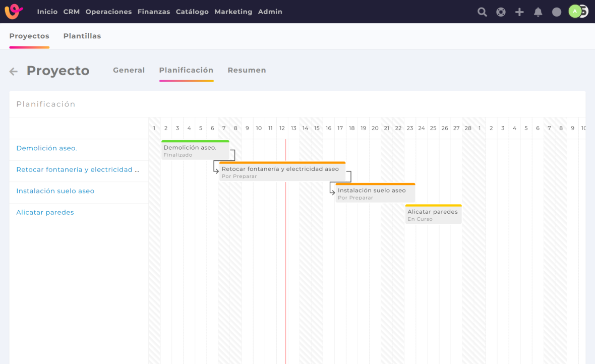The image size is (595, 364).
Task: Open the Finanzas menu
Action: 154,12
